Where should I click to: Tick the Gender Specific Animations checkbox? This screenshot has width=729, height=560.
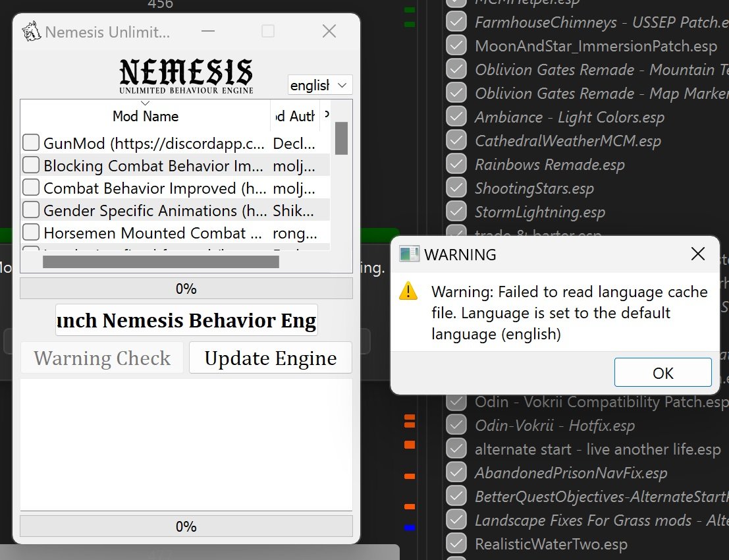(31, 210)
